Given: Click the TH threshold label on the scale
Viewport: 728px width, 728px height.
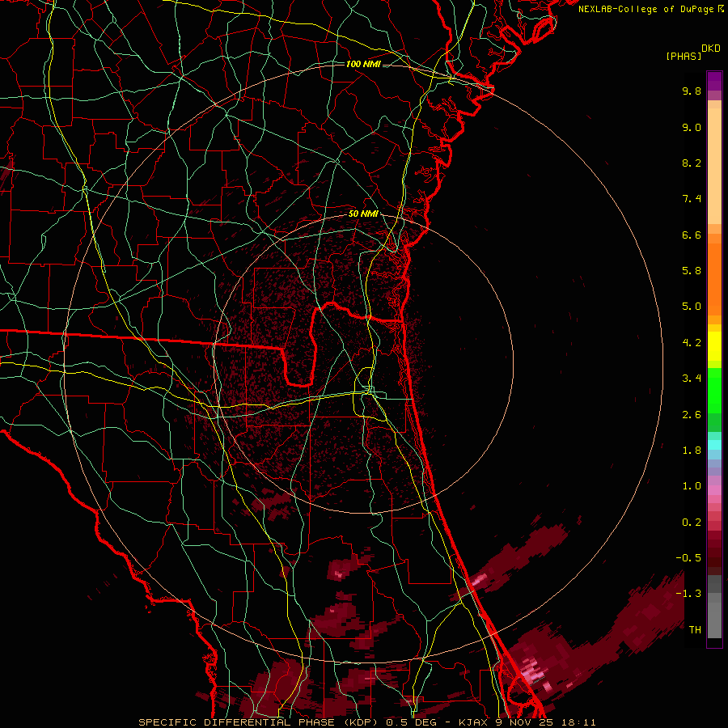Looking at the screenshot, I should [695, 630].
